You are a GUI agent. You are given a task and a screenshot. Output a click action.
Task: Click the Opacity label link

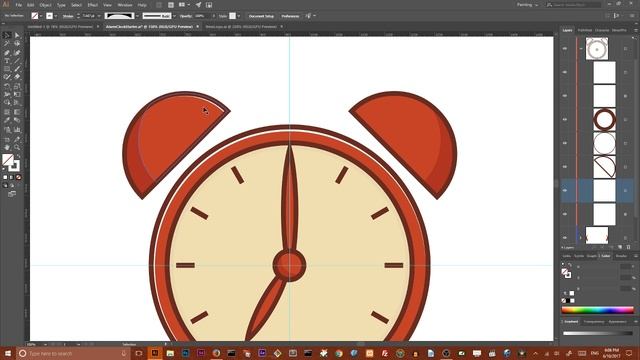(186, 16)
